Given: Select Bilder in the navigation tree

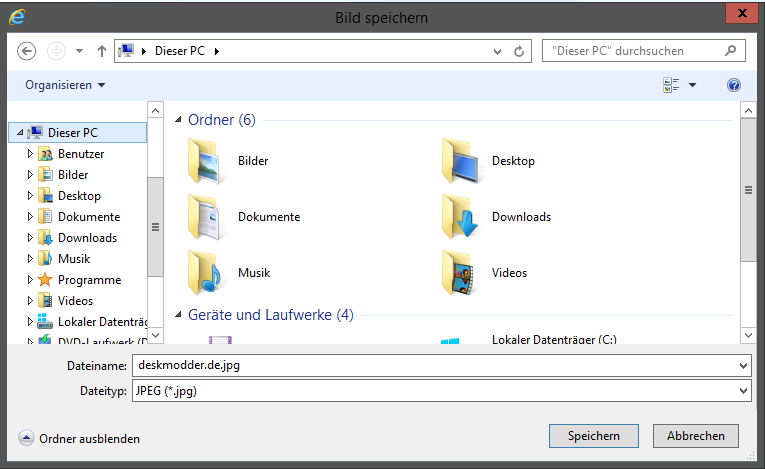Looking at the screenshot, I should click(73, 175).
